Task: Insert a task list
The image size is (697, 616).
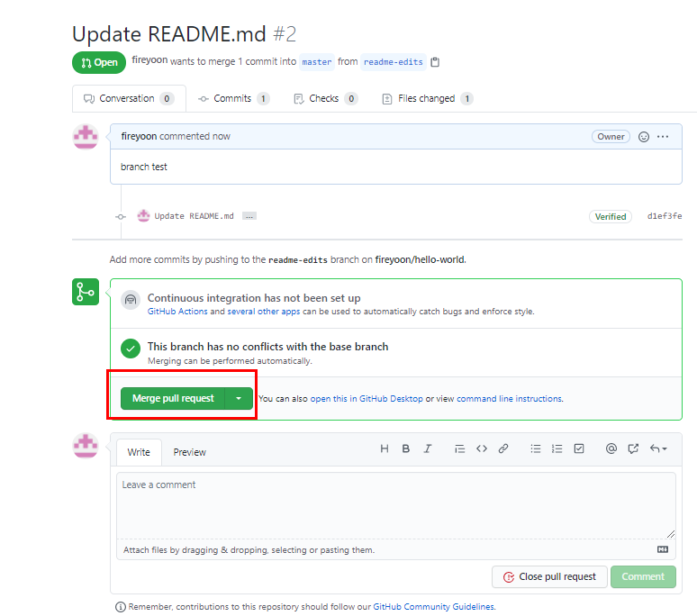Action: pos(579,448)
